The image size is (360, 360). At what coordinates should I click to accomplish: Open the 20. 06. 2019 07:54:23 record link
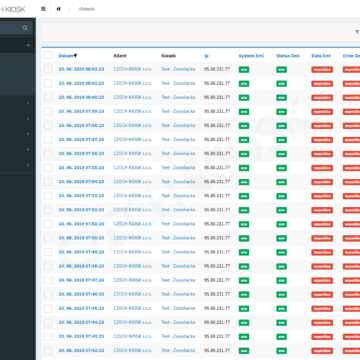81,182
